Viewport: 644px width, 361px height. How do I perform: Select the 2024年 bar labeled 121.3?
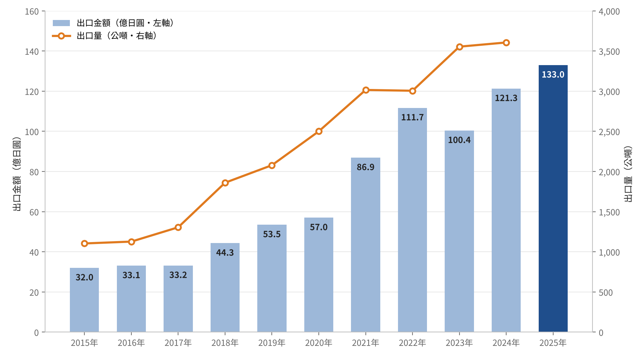tap(506, 210)
